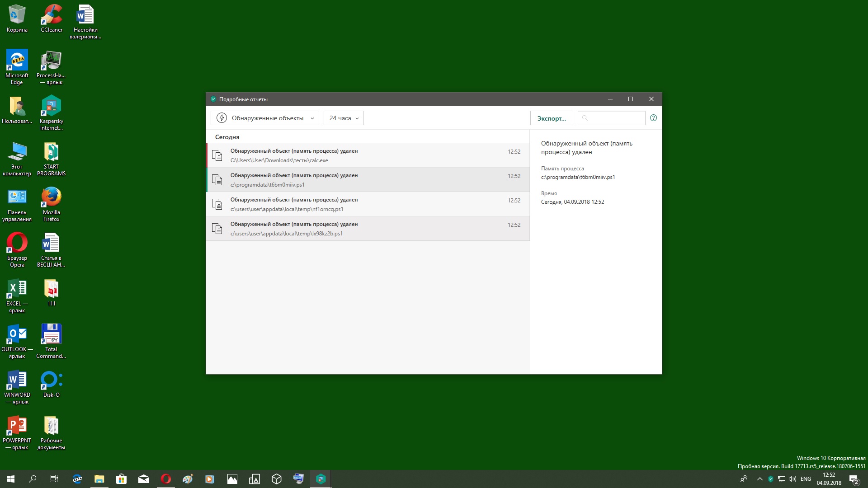Click the Opera browser taskbar icon

coord(166,479)
